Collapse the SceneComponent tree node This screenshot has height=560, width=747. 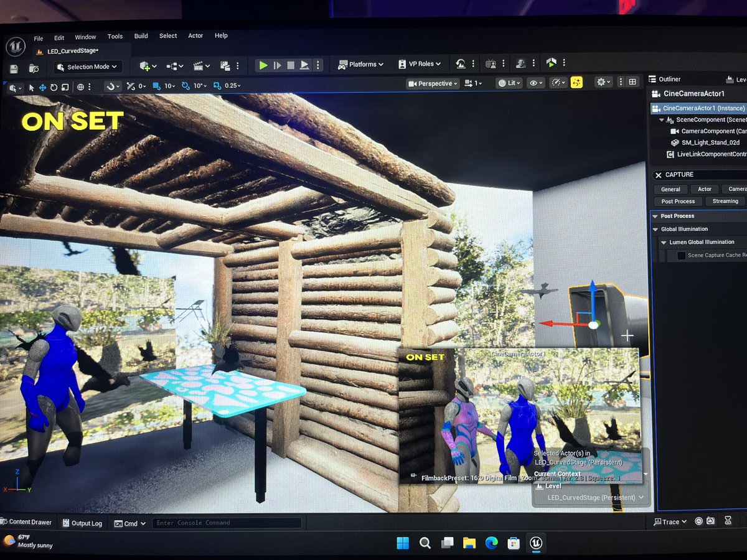[662, 119]
